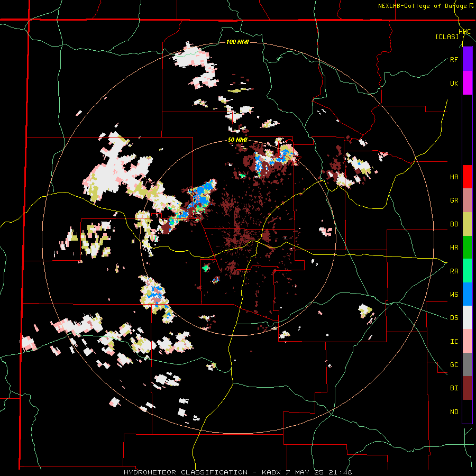Click the mint green RA legend swatch
The image size is (476, 476).
click(467, 271)
